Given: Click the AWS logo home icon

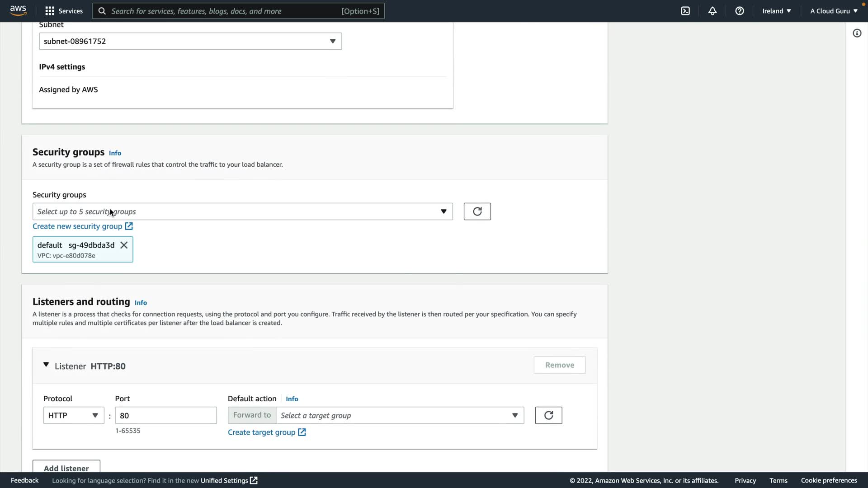Looking at the screenshot, I should pos(18,10).
